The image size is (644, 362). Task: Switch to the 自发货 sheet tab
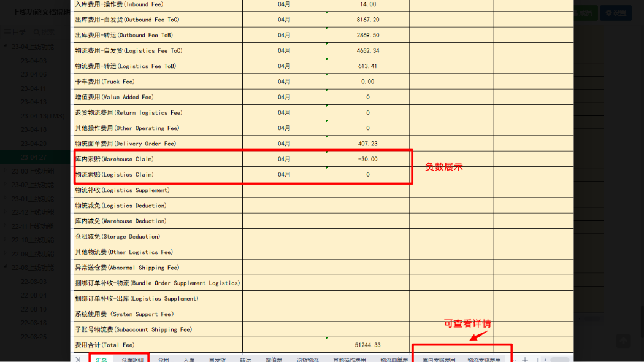217,359
